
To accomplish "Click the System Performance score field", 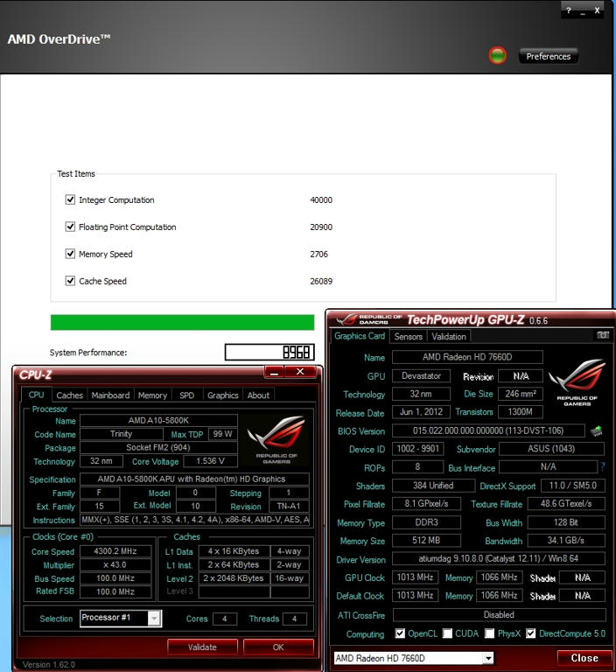I will [x=269, y=353].
